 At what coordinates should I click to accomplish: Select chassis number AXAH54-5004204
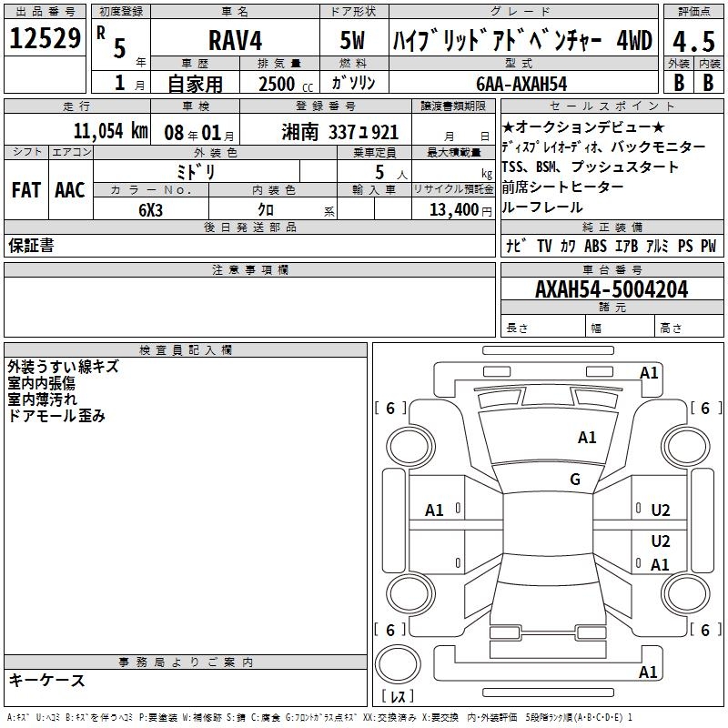pos(612,289)
